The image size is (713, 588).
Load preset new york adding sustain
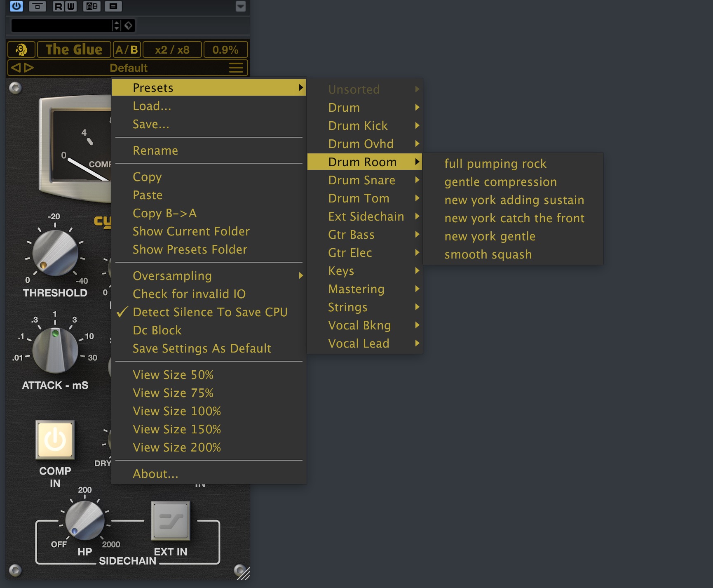coord(513,200)
